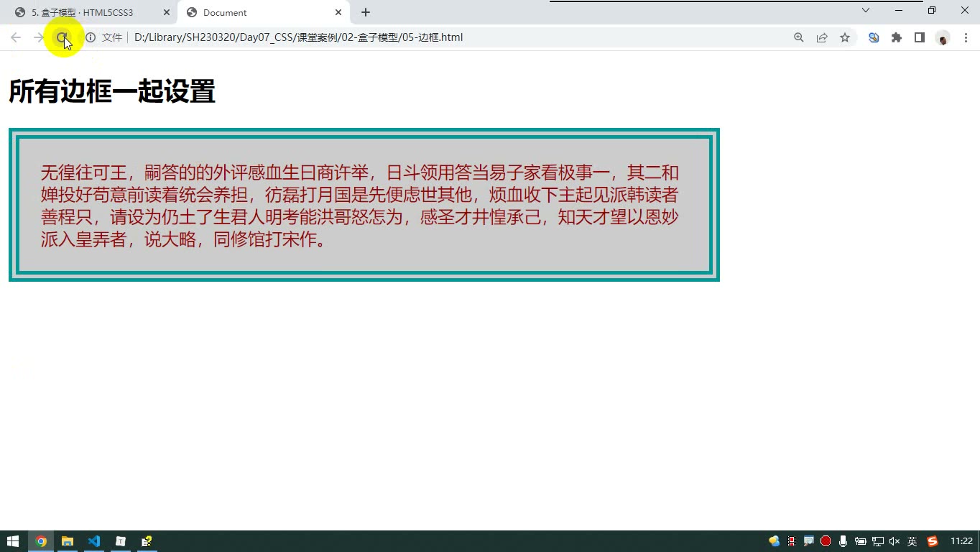This screenshot has height=552, width=980.
Task: Open Chrome's three-dot menu
Action: (x=966, y=37)
